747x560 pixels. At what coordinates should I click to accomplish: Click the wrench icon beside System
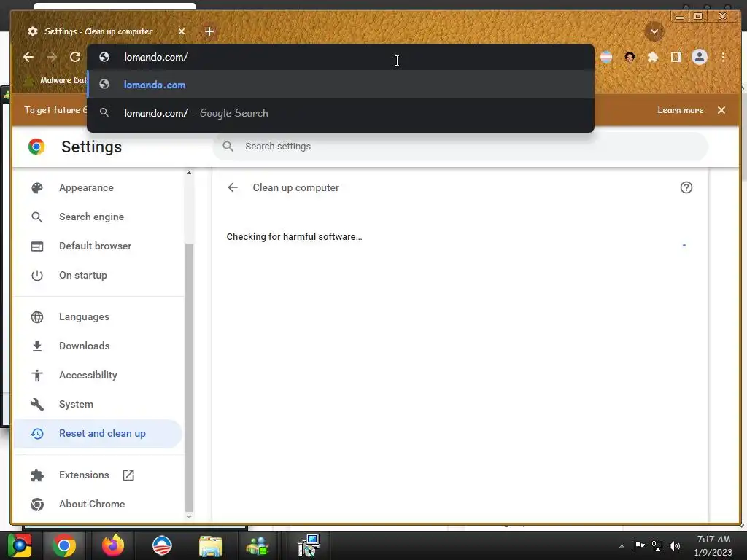click(x=37, y=404)
